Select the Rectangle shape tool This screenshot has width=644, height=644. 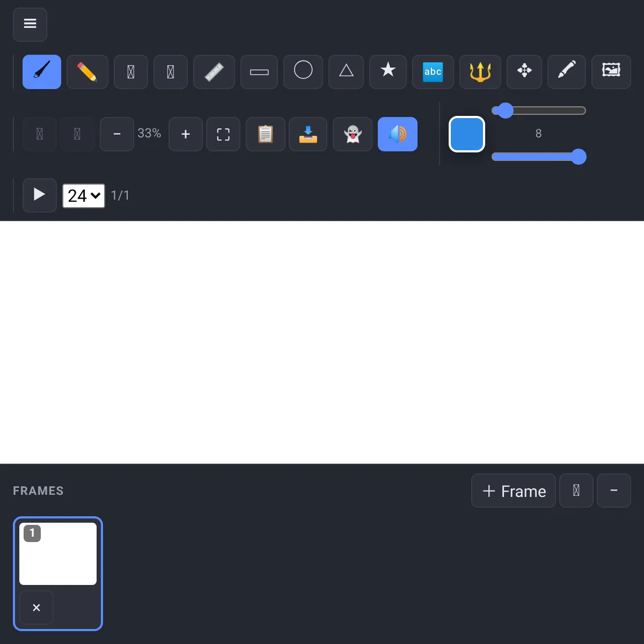pyautogui.click(x=259, y=72)
